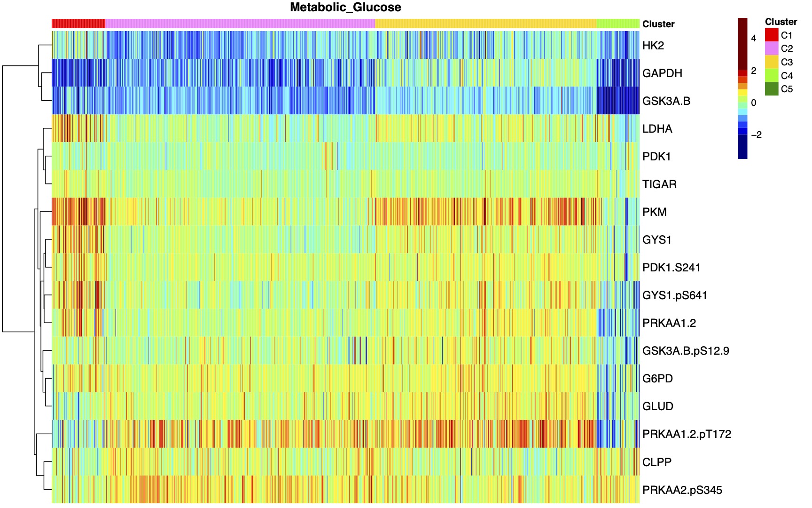
Task: Click the yellow C3 segment of annotation bar
Action: [486, 24]
